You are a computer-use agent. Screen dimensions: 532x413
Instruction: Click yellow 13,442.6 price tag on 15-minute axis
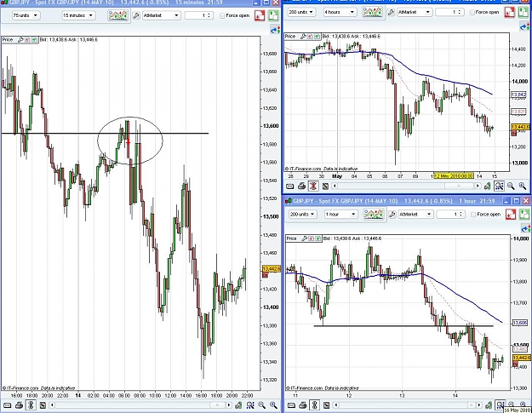[x=272, y=269]
